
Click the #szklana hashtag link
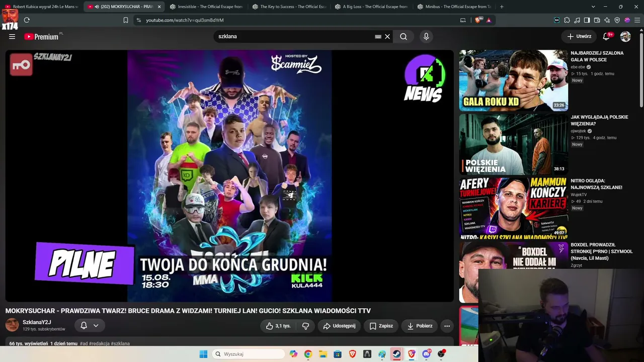point(121,343)
